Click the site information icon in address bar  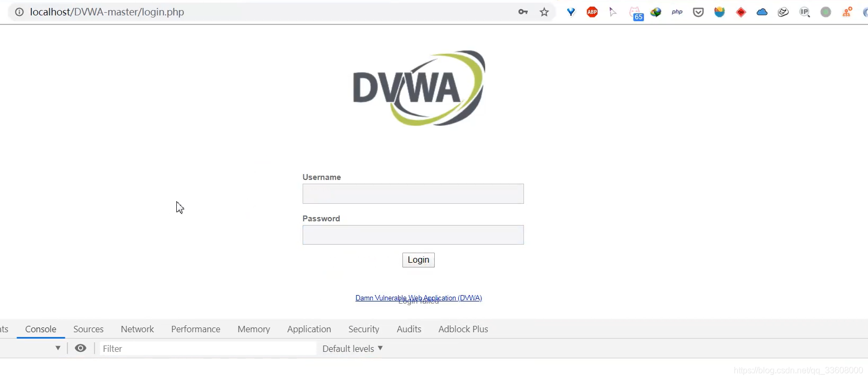[19, 12]
